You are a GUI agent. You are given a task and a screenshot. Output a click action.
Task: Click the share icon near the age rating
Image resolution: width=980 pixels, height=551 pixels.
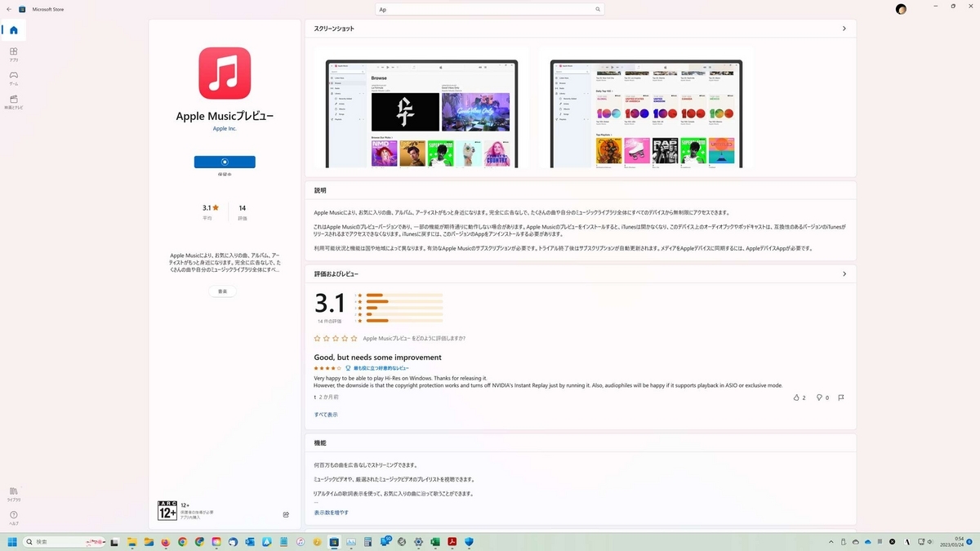[x=286, y=514]
